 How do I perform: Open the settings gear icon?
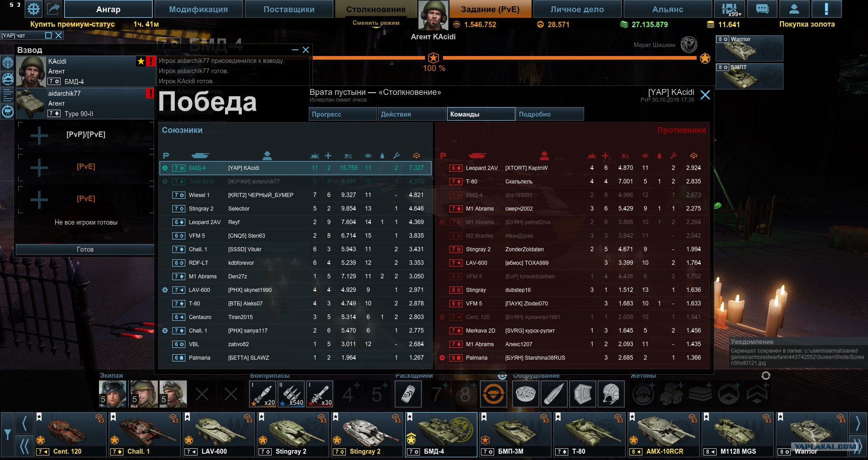pyautogui.click(x=33, y=9)
